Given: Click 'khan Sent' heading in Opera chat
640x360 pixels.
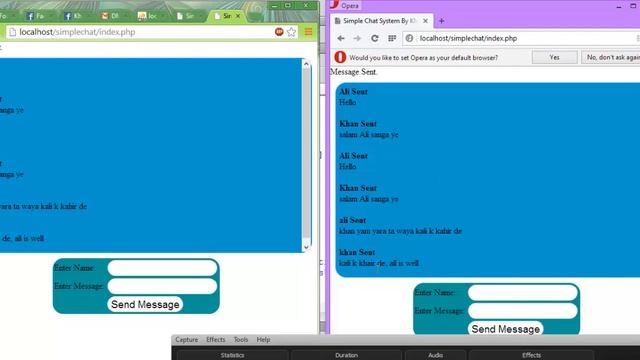Looking at the screenshot, I should point(357,252).
